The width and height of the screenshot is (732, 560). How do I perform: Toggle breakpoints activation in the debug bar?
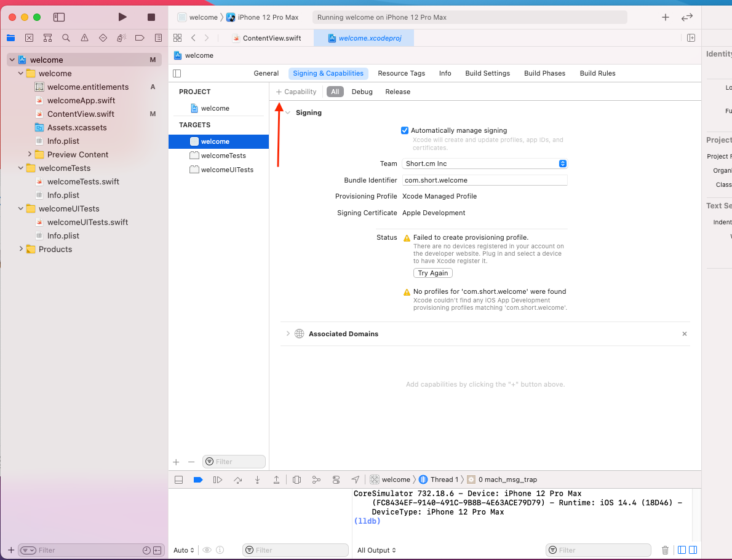[198, 479]
